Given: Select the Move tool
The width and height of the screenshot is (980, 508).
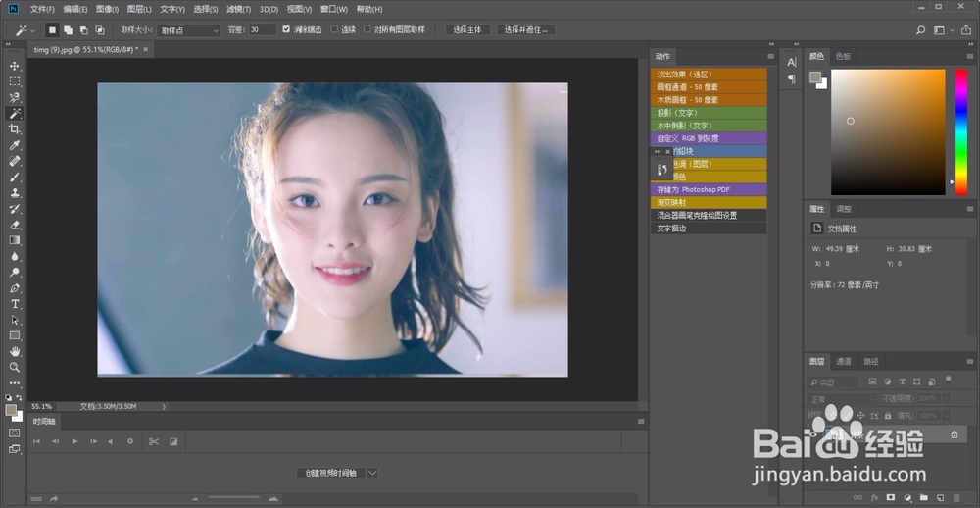Looking at the screenshot, I should pos(15,66).
